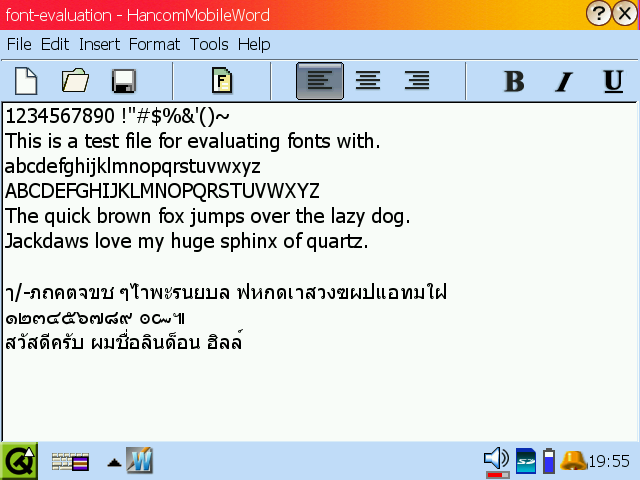Open the Edit menu
The image size is (640, 480).
(x=55, y=44)
